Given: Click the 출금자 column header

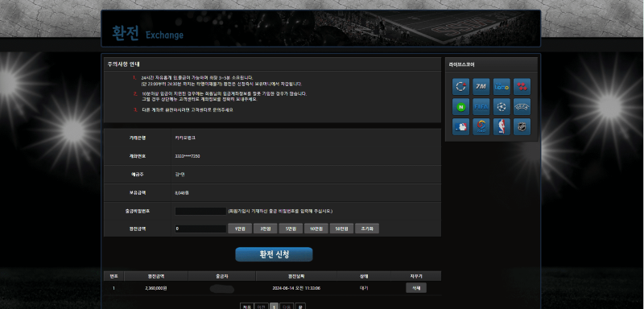Looking at the screenshot, I should (222, 276).
